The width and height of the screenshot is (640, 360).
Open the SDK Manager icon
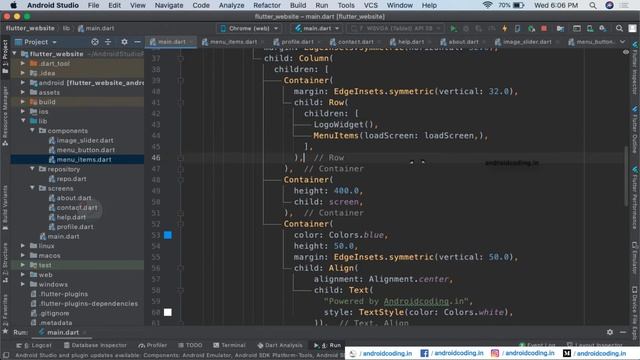coord(603,29)
